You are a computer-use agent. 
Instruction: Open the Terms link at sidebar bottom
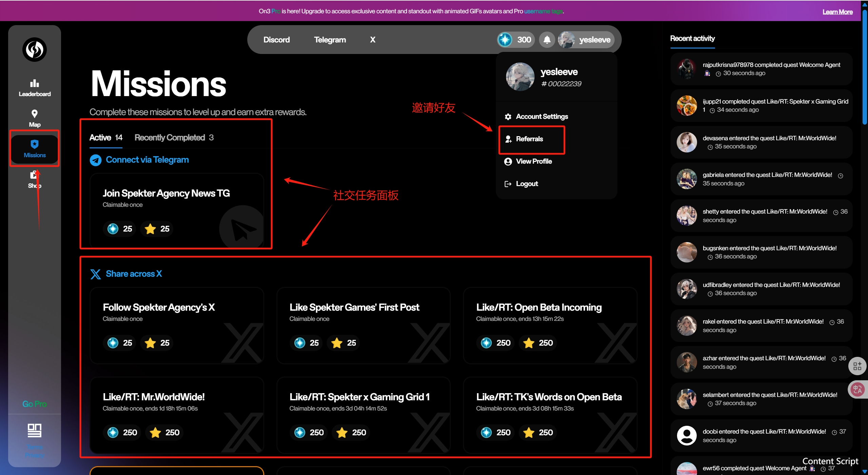(35, 447)
